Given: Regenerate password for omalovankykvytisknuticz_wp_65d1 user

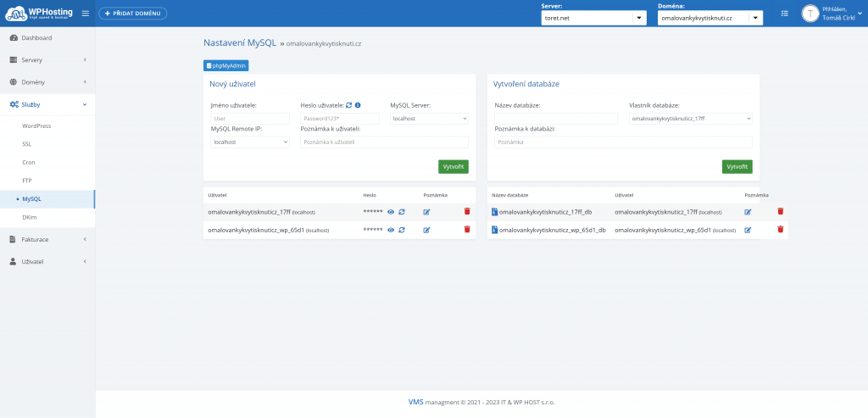Looking at the screenshot, I should coord(401,230).
